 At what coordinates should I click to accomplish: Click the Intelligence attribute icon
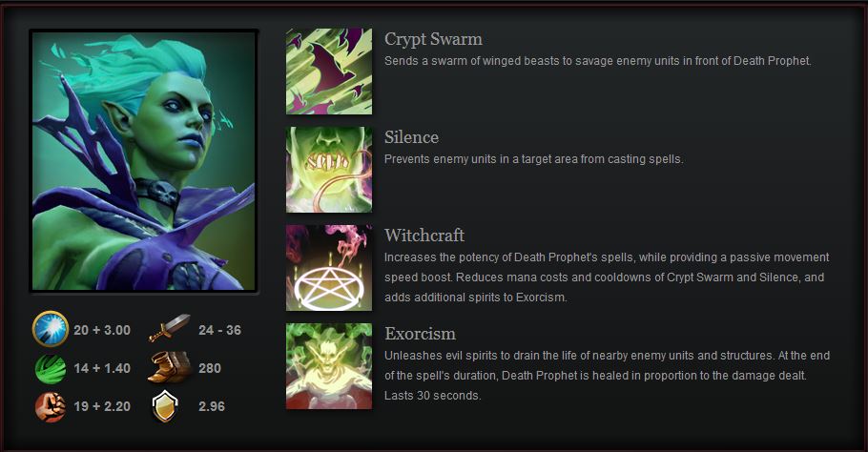(51, 329)
